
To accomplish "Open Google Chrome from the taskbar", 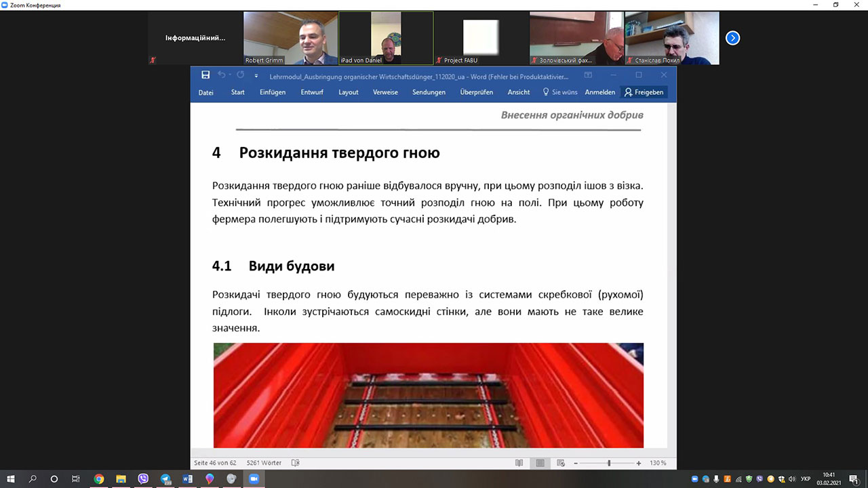I will [99, 479].
